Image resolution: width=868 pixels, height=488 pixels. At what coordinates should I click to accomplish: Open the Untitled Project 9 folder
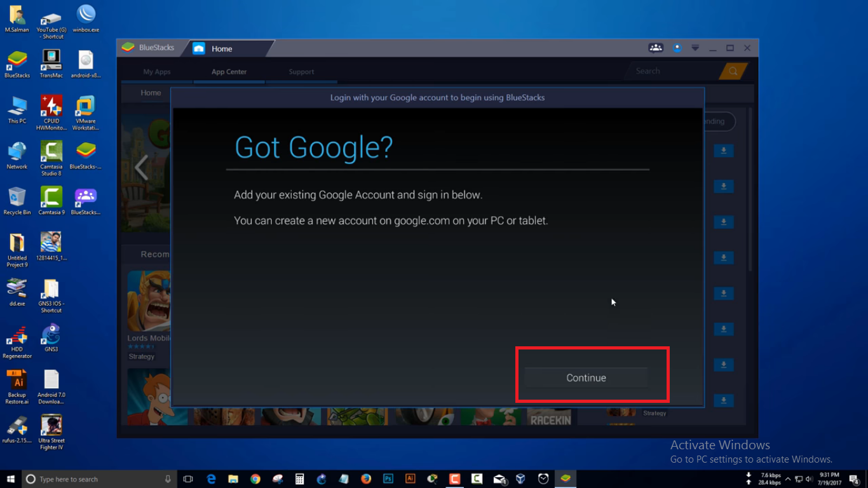click(17, 250)
